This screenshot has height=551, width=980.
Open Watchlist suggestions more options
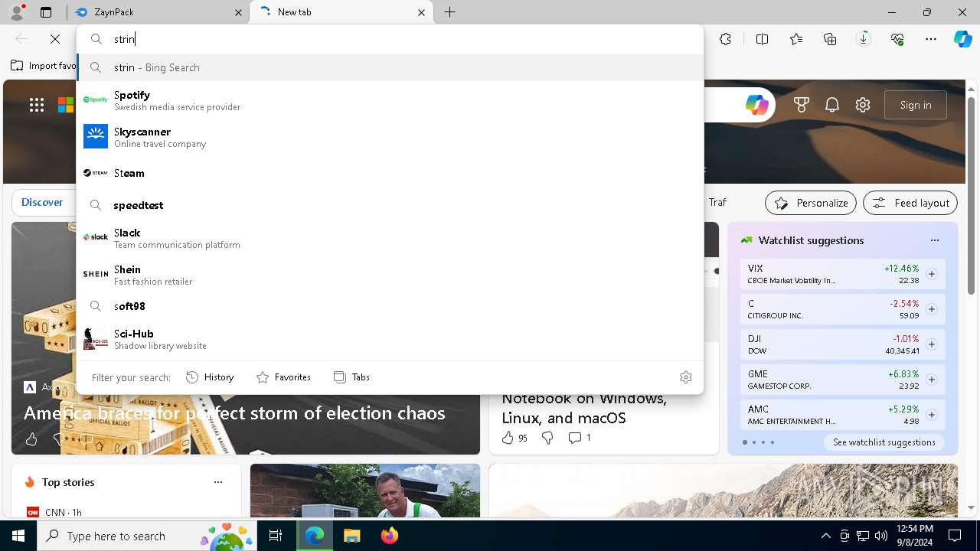pyautogui.click(x=935, y=240)
